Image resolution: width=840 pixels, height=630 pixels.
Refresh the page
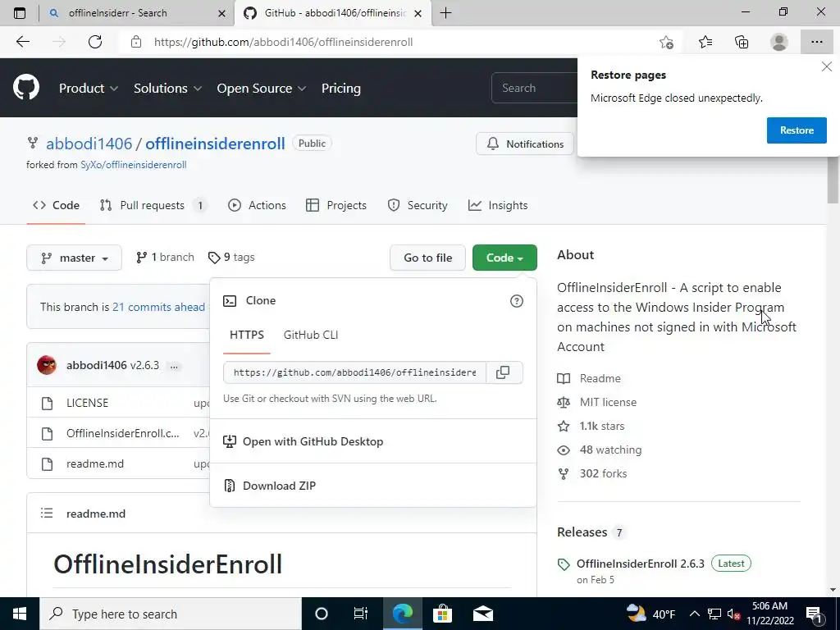(x=95, y=42)
